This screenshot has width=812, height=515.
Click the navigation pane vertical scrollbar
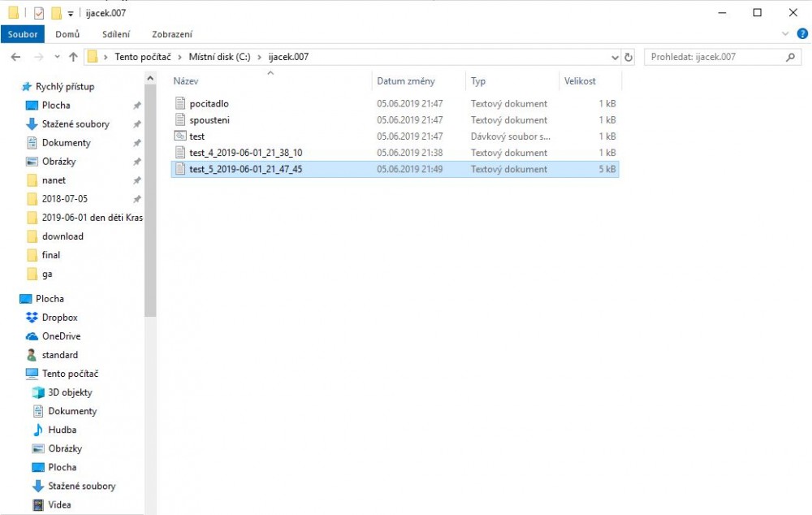[x=150, y=203]
